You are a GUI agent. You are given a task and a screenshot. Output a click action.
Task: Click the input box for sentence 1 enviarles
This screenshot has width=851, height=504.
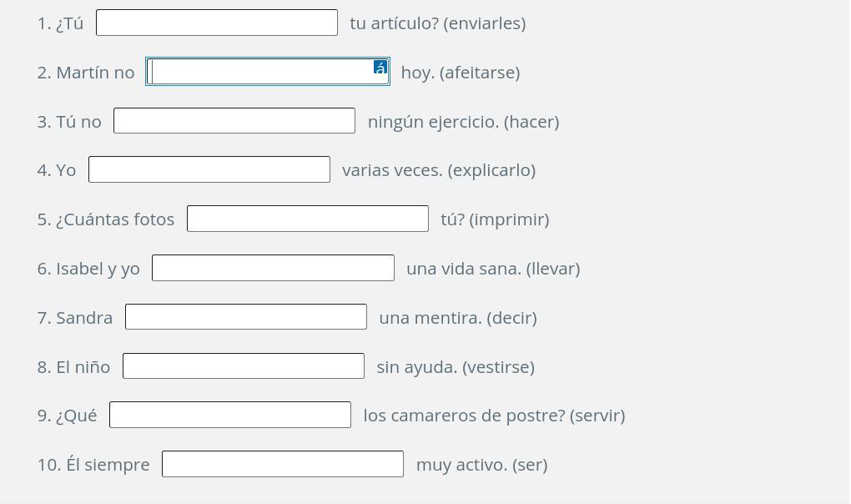[217, 23]
